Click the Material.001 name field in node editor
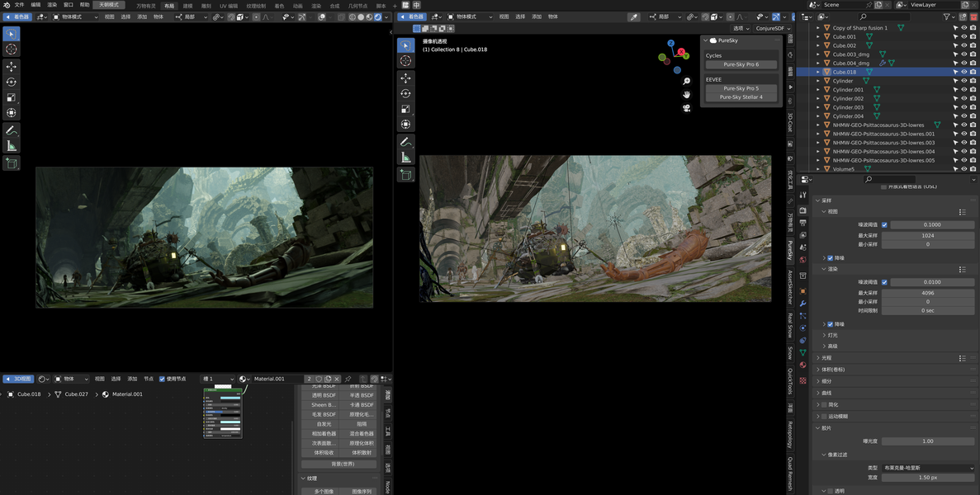Image resolution: width=980 pixels, height=495 pixels. click(278, 379)
